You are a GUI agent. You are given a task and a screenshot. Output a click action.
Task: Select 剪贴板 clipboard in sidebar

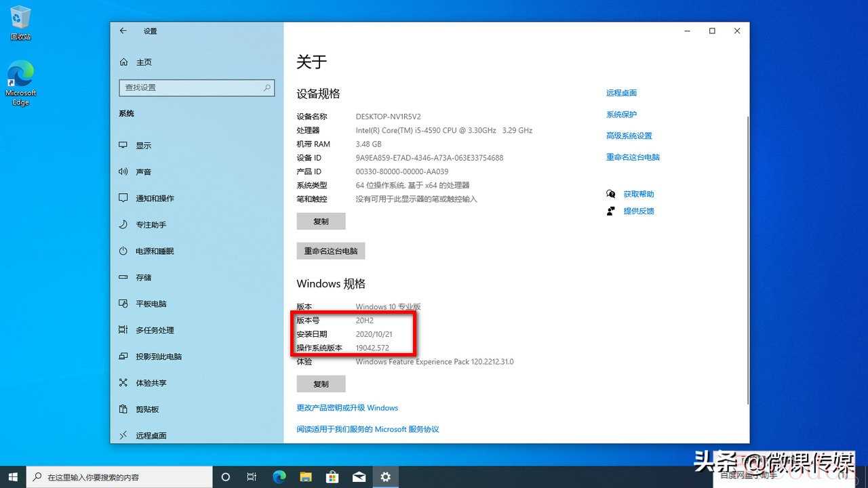147,410
